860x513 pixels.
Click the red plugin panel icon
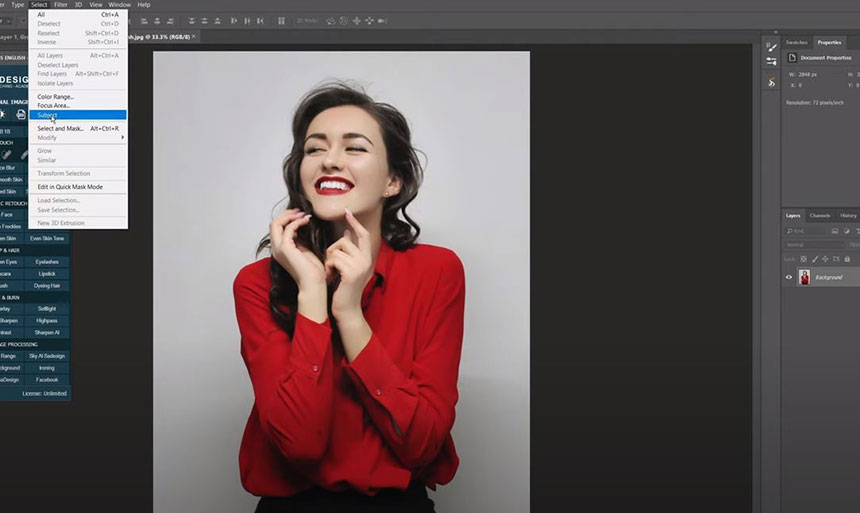point(771,82)
